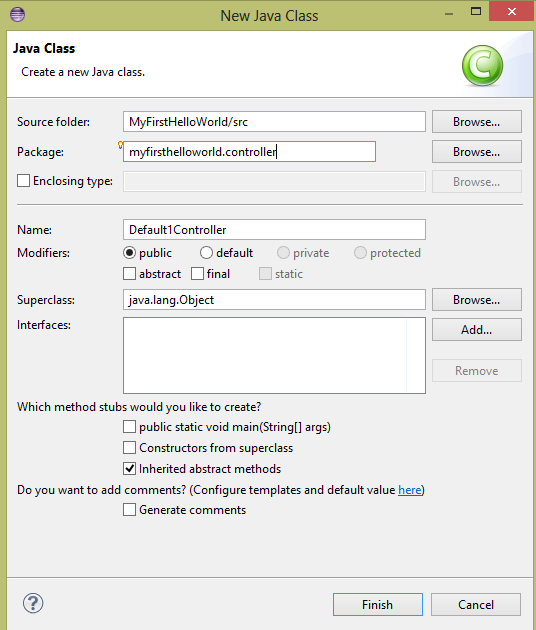The width and height of the screenshot is (536, 630).
Task: Enable the Enclosing type checkbox
Action: pyautogui.click(x=23, y=181)
